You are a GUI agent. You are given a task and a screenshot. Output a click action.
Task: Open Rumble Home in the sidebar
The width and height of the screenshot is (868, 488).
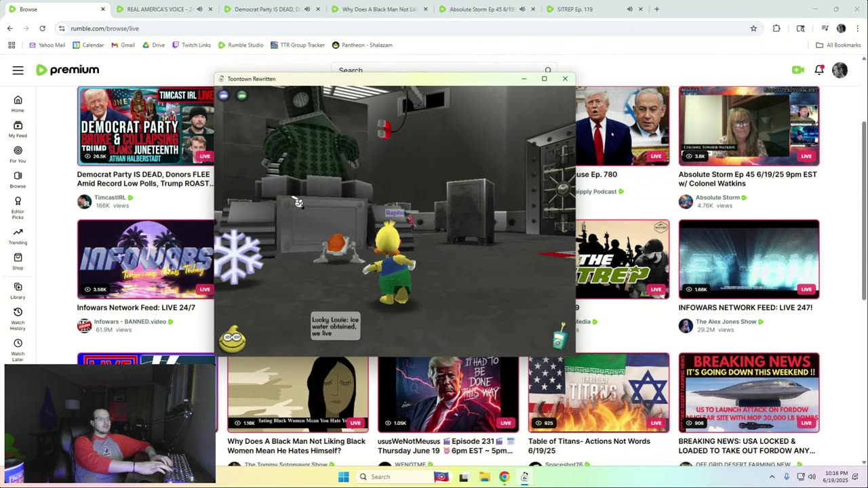click(x=18, y=104)
